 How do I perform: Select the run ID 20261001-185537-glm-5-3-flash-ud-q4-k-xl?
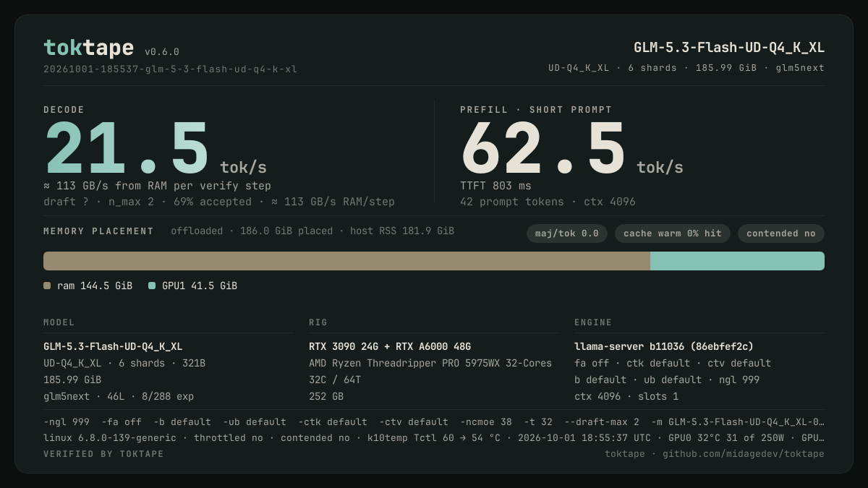coord(170,69)
